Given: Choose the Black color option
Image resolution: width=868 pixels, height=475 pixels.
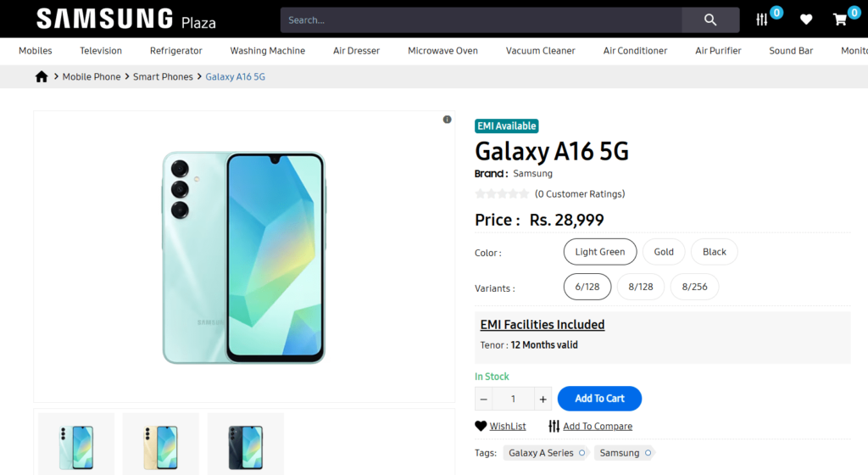Looking at the screenshot, I should click(x=714, y=252).
